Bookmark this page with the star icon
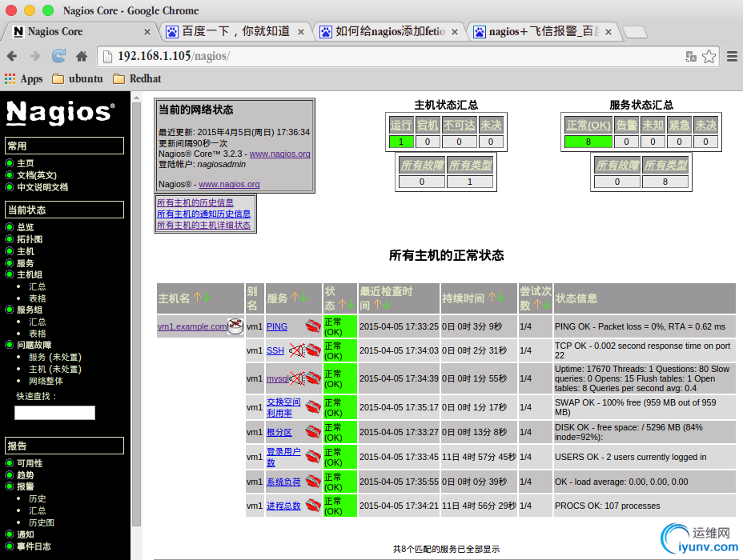This screenshot has width=743, height=560. click(x=709, y=56)
